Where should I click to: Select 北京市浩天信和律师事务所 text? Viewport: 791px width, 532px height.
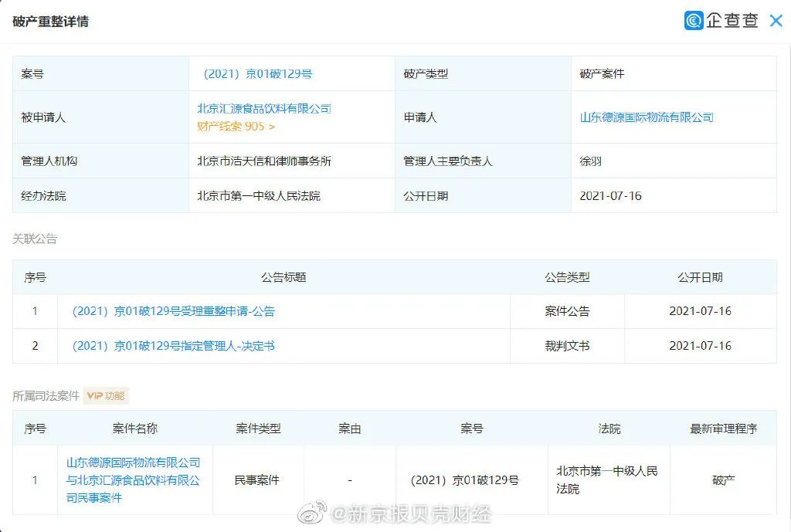pos(264,161)
